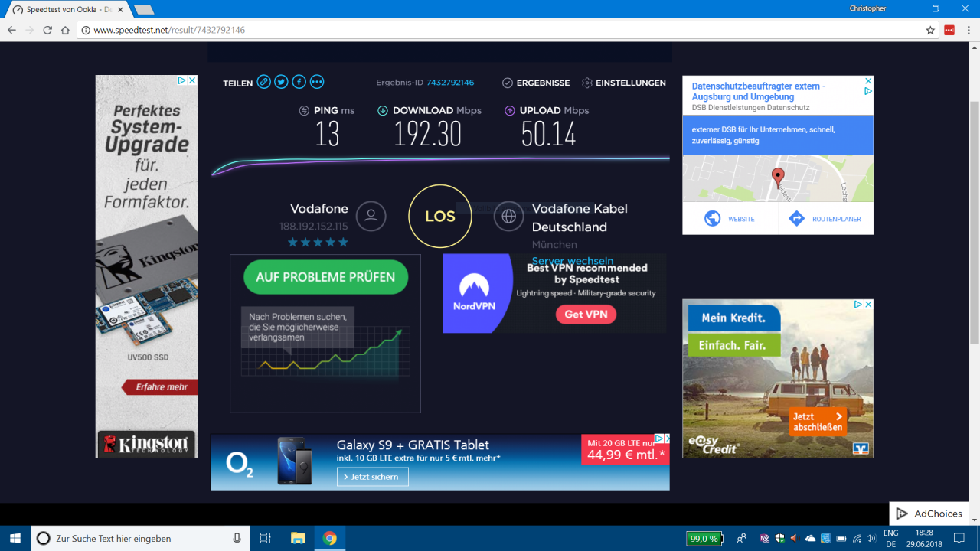The width and height of the screenshot is (980, 551).
Task: Go back with browser back arrow
Action: [x=11, y=30]
